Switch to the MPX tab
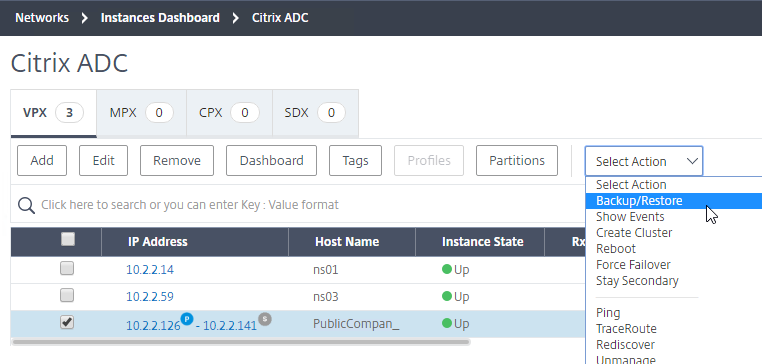This screenshot has width=762, height=364. tap(141, 113)
